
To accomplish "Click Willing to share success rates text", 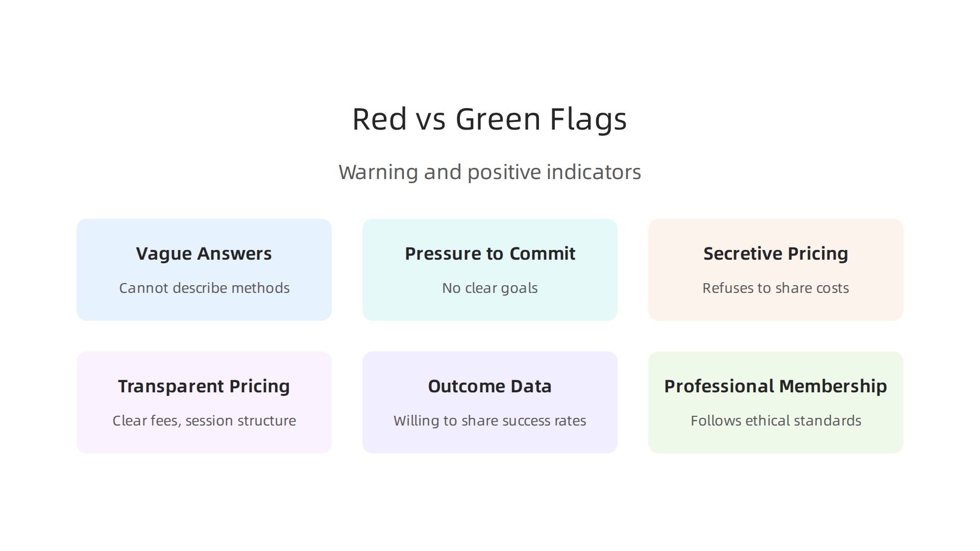I will coord(489,420).
